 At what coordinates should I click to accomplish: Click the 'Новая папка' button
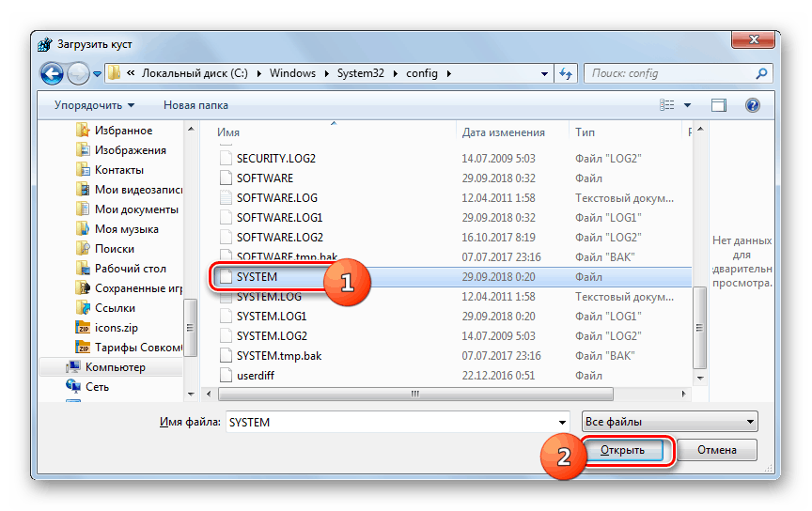[x=195, y=105]
